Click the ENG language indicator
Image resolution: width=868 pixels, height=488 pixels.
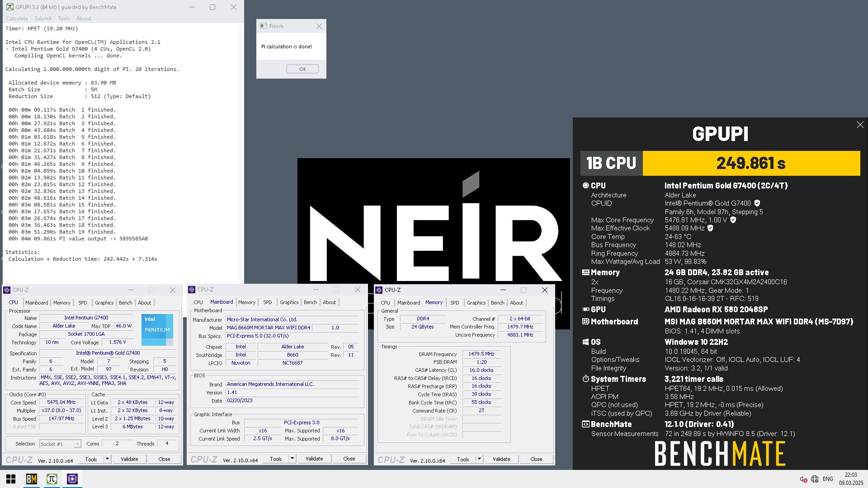[x=828, y=479]
